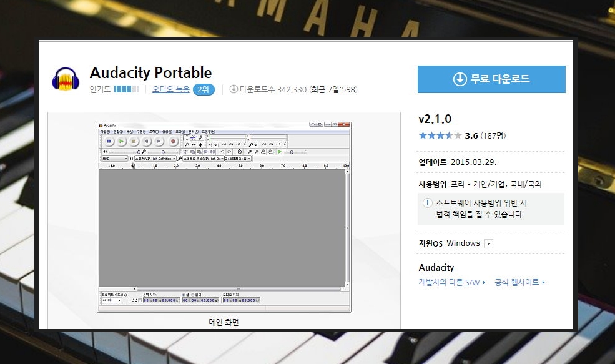This screenshot has width=615, height=364.
Task: Open the MME audio host dropdown
Action: tap(115, 159)
